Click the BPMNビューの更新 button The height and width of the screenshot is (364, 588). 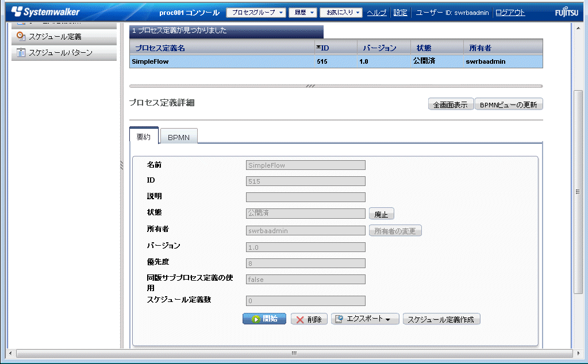pyautogui.click(x=508, y=104)
